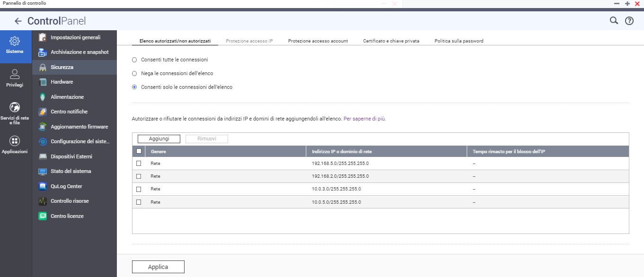This screenshot has height=277, width=644.
Task: Open Servizi di rete e file
Action: (x=15, y=113)
